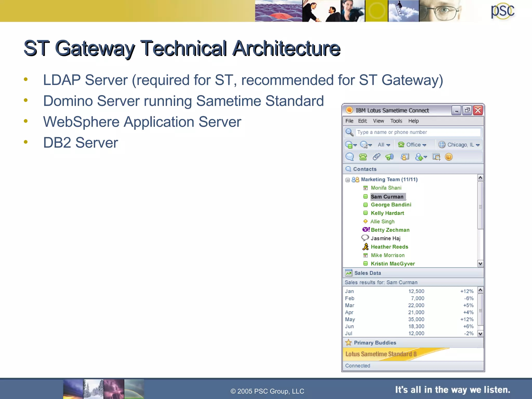Click the round orange icon in the toolbar
Screen dimensions: 532x399
(x=449, y=157)
